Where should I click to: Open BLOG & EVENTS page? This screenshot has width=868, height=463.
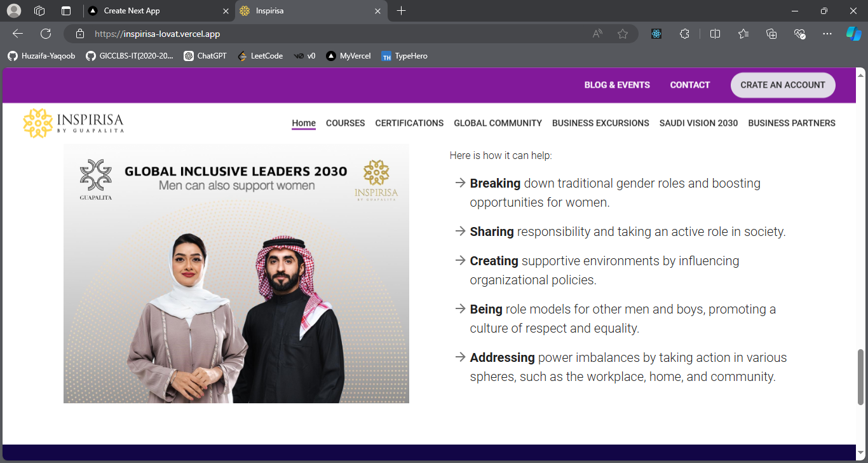(617, 85)
